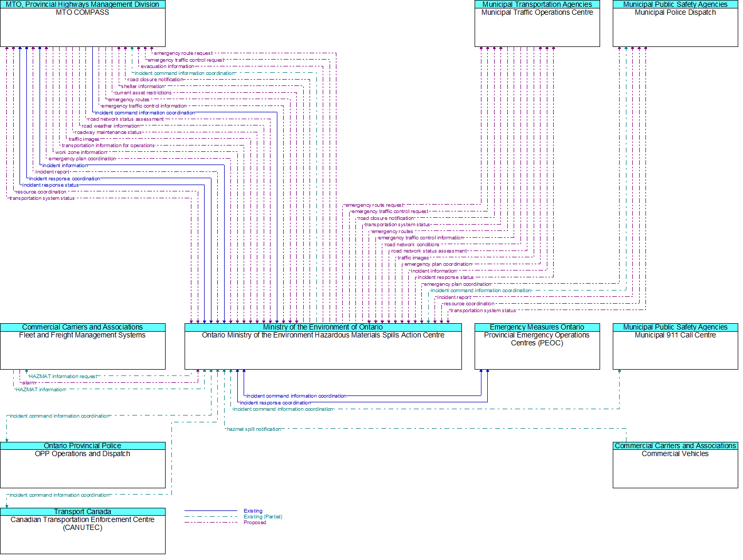Click the Existing (Partial) legend entry
The image size is (743, 560).
click(x=263, y=517)
